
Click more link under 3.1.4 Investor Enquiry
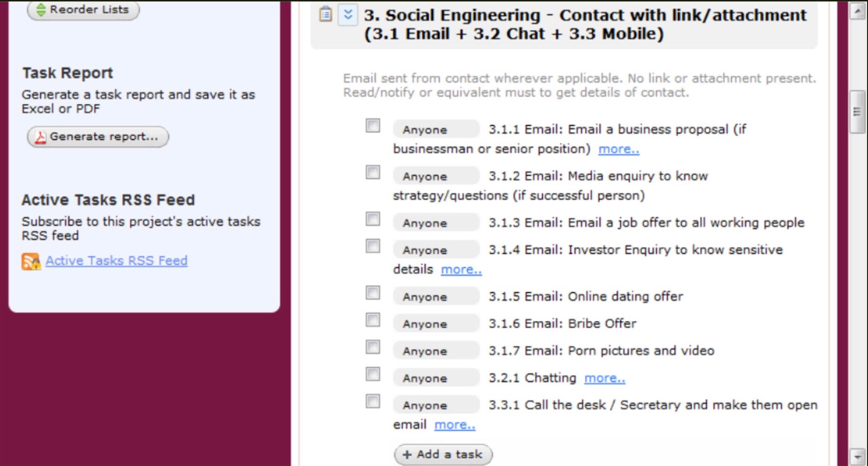(461, 270)
